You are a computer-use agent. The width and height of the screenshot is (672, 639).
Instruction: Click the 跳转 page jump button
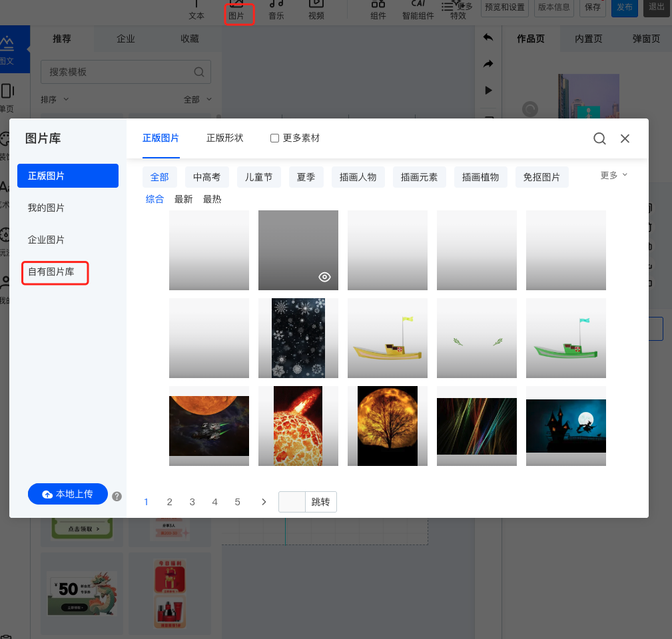(320, 502)
